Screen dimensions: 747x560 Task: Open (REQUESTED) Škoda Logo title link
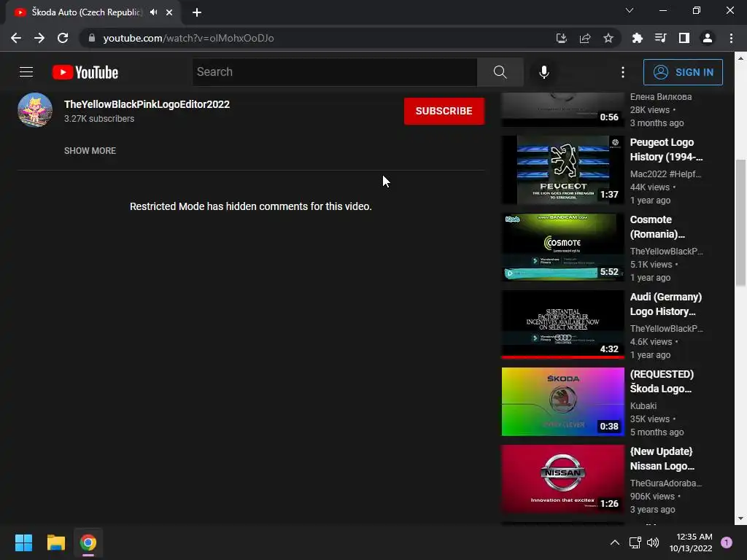[662, 381]
